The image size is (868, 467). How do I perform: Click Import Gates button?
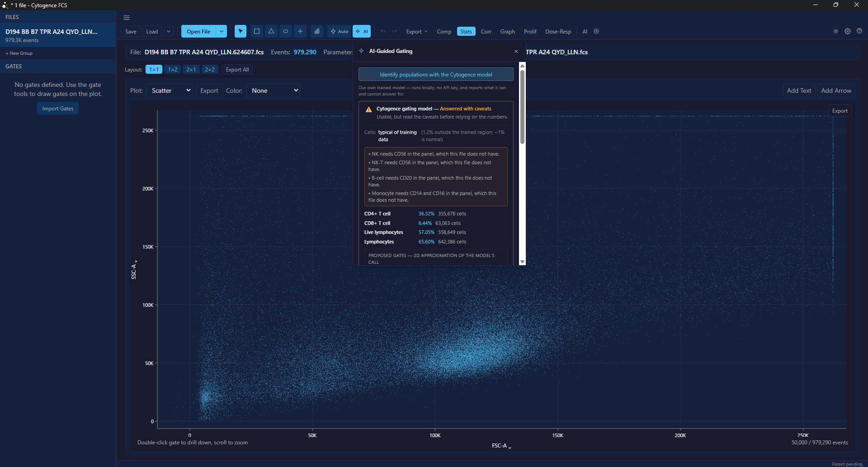click(x=58, y=109)
